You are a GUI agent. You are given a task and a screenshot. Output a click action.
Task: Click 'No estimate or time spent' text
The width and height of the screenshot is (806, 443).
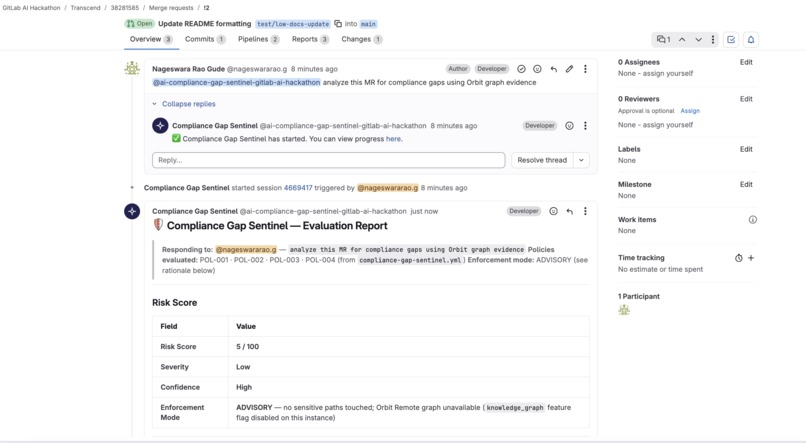660,269
